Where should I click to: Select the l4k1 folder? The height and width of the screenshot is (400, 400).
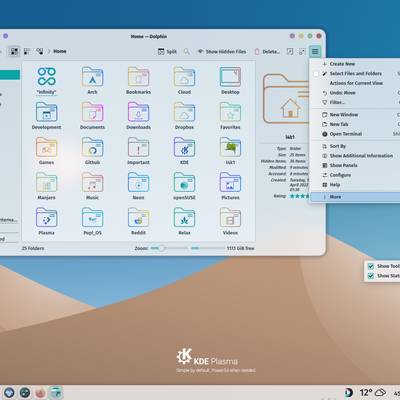[230, 151]
